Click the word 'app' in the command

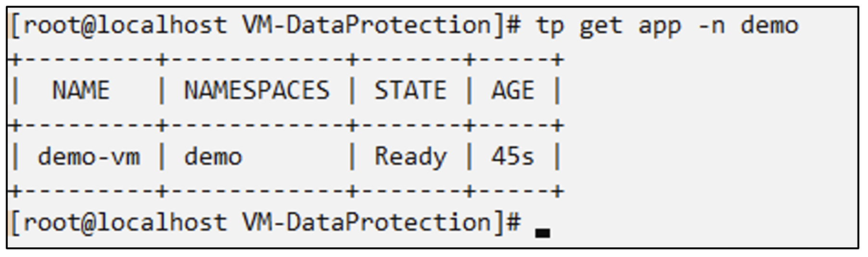click(659, 26)
